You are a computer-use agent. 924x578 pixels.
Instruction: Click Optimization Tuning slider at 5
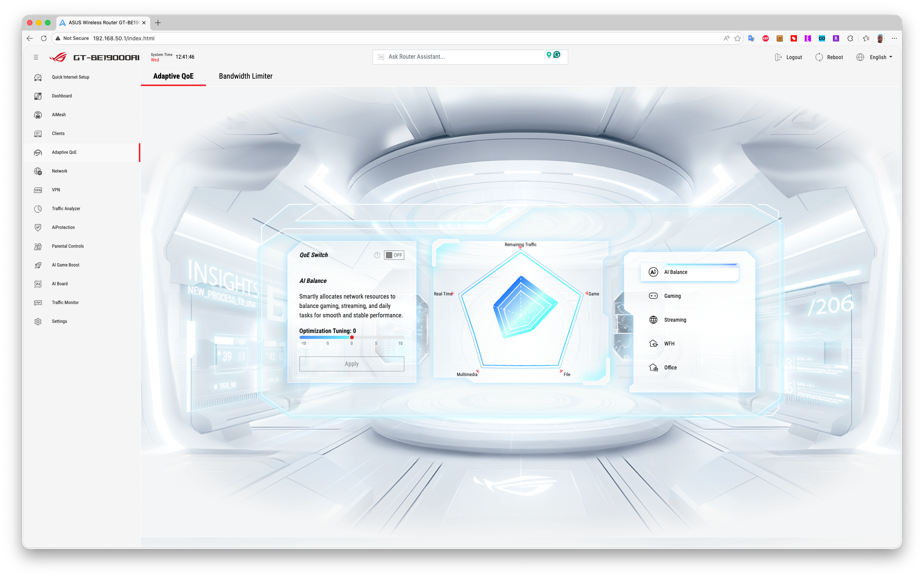click(x=376, y=337)
